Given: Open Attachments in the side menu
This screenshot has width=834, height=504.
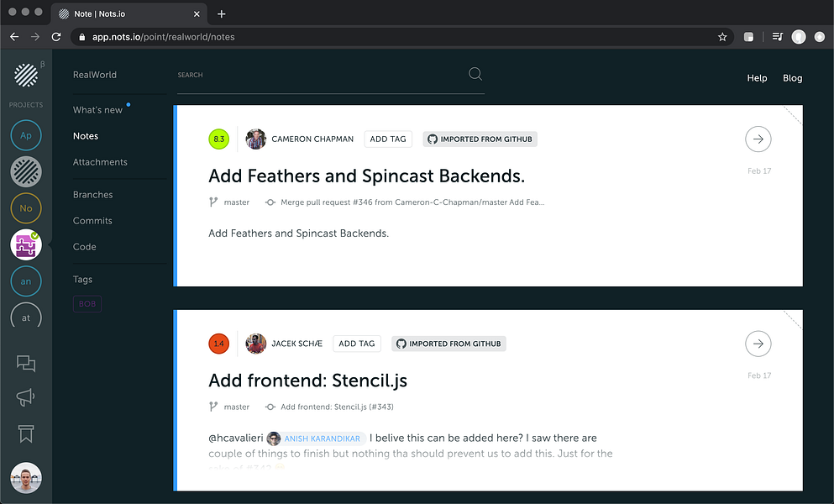Looking at the screenshot, I should 100,162.
